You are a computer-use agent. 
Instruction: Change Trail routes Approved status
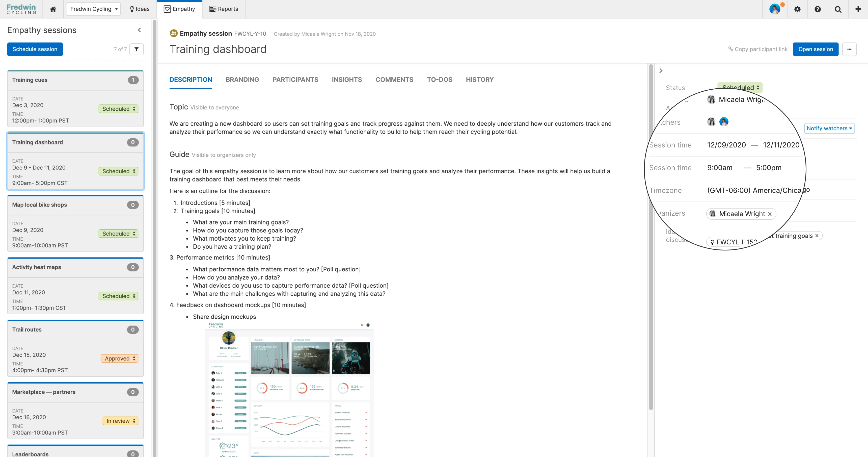click(120, 358)
